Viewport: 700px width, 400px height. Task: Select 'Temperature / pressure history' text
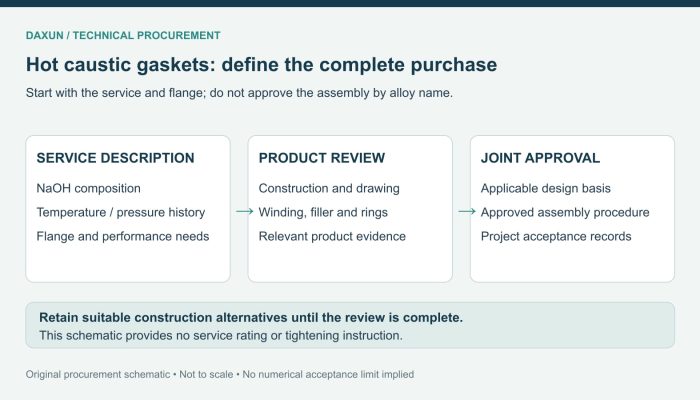[x=121, y=212]
